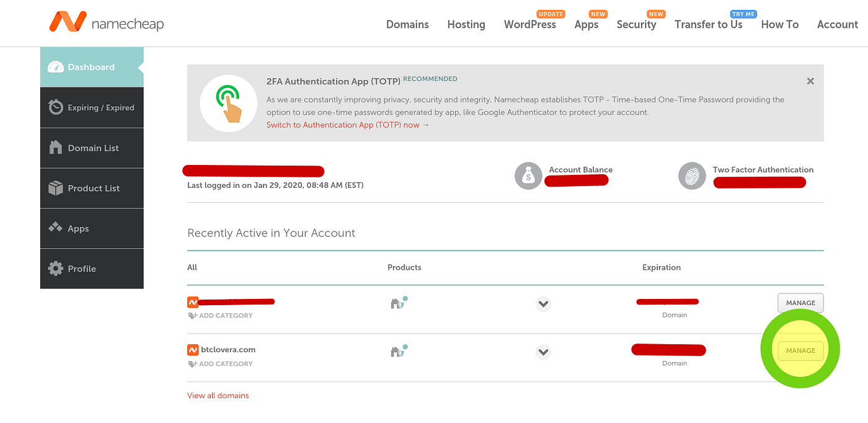Click Manage for btclovera.com

tap(800, 350)
